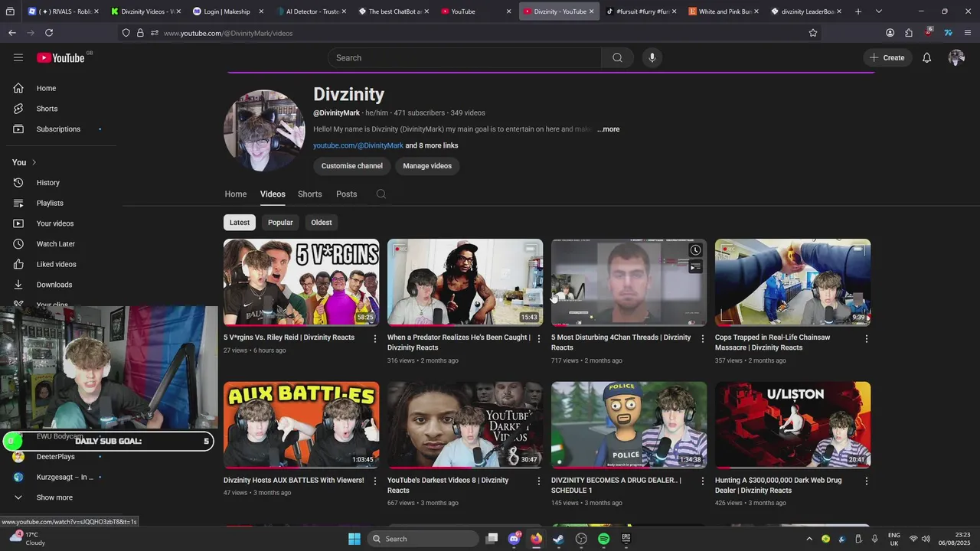
Task: Click the Home icon in the sidebar
Action: [x=18, y=88]
